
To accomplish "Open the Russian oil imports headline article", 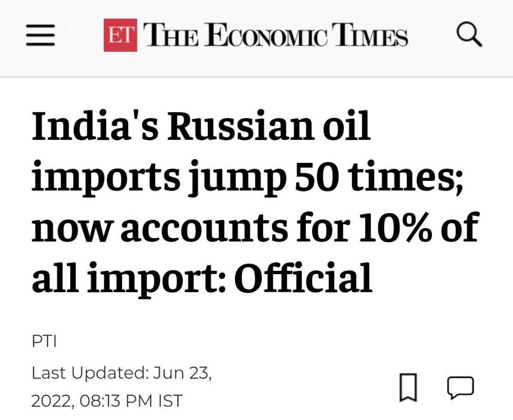I will pyautogui.click(x=254, y=198).
